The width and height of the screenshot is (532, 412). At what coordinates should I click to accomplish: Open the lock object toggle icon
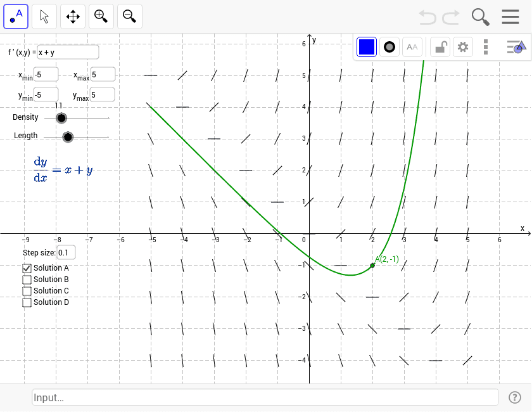[x=440, y=47]
